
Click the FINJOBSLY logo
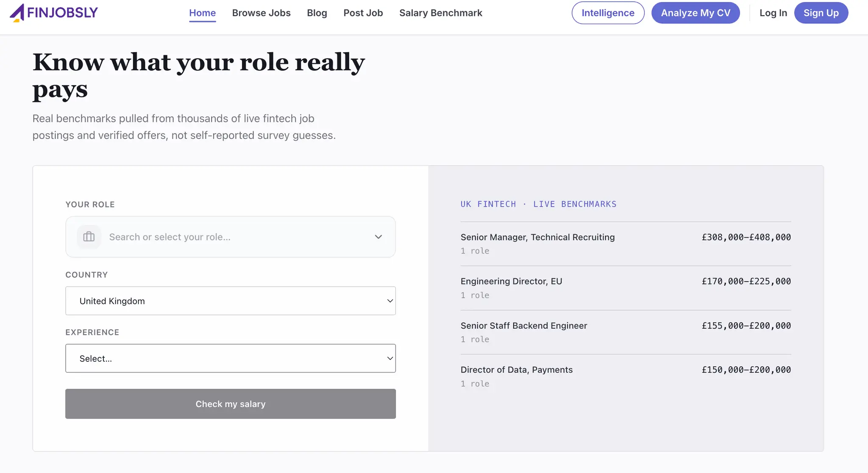click(53, 13)
